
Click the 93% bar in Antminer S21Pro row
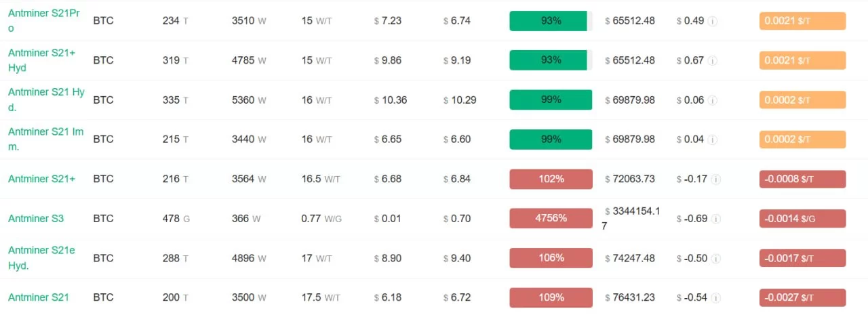pyautogui.click(x=551, y=21)
